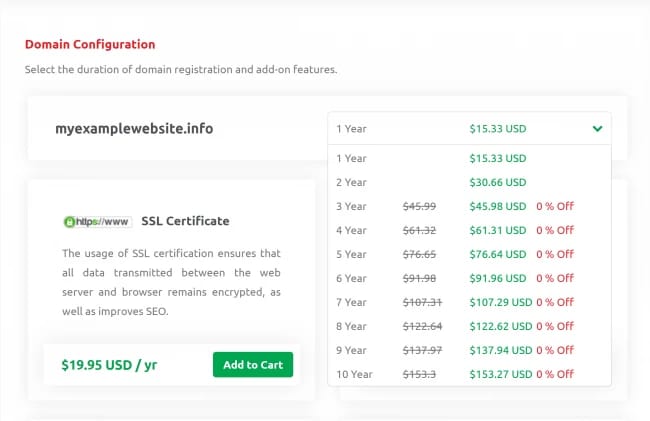Click the https://www SSL badge icon
The image size is (650, 421).
pyautogui.click(x=97, y=222)
